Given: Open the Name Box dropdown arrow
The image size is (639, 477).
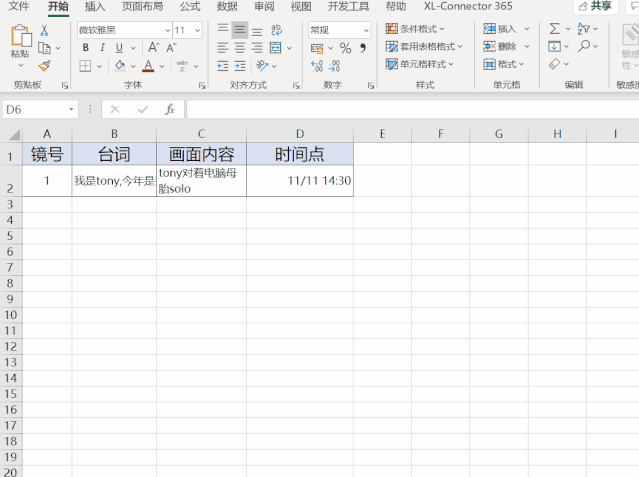Looking at the screenshot, I should (71, 109).
